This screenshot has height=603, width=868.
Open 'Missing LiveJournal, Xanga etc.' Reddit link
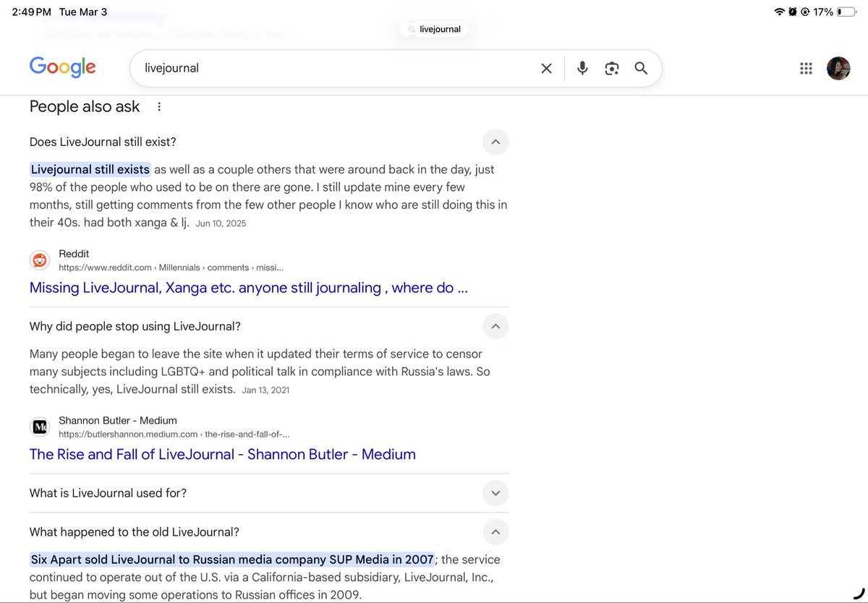pos(249,288)
